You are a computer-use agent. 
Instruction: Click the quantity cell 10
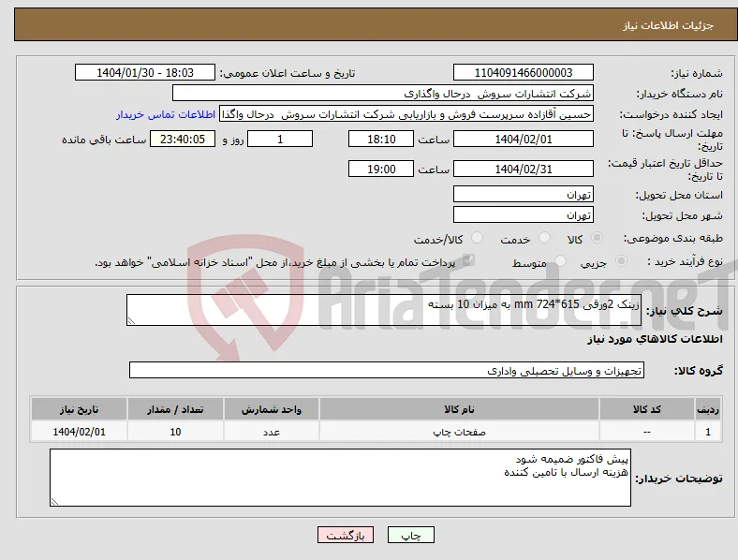[x=175, y=432]
